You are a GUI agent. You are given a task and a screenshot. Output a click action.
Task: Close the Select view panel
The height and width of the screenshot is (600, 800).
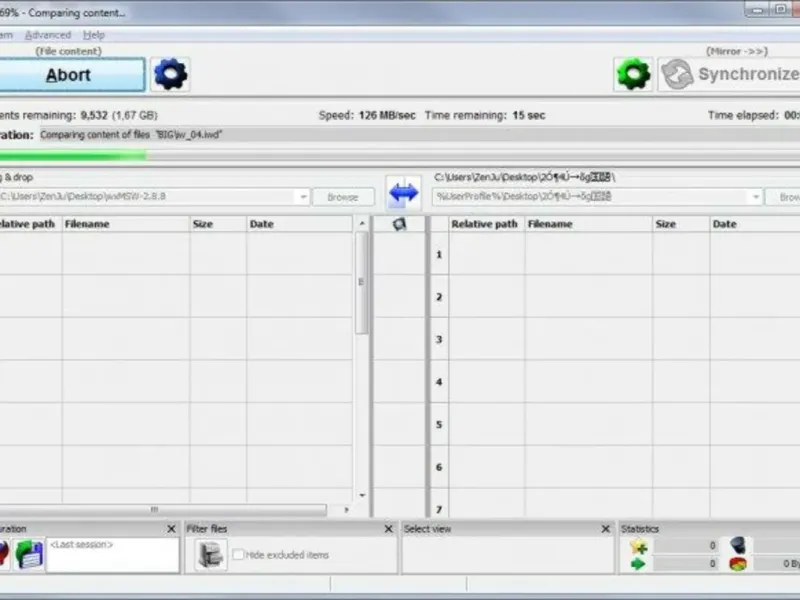[x=606, y=529]
